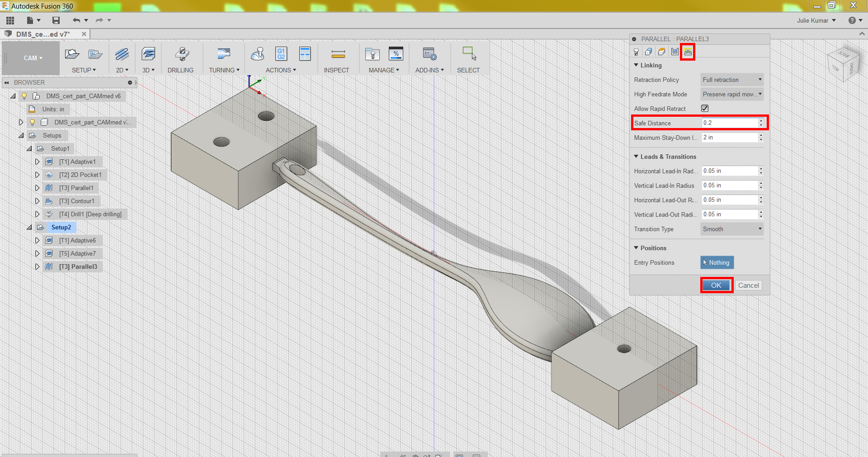The width and height of the screenshot is (868, 457).
Task: Collapse the Setups tree node
Action: coord(21,135)
